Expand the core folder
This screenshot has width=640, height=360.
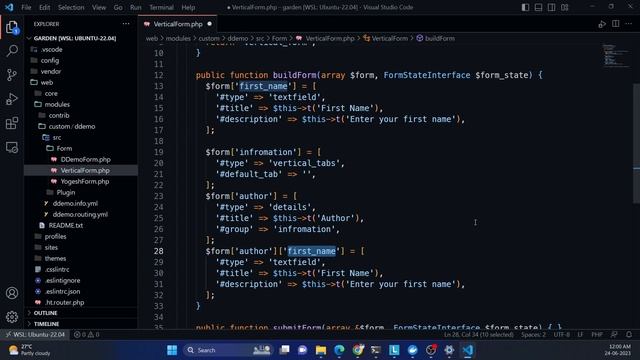point(51,93)
